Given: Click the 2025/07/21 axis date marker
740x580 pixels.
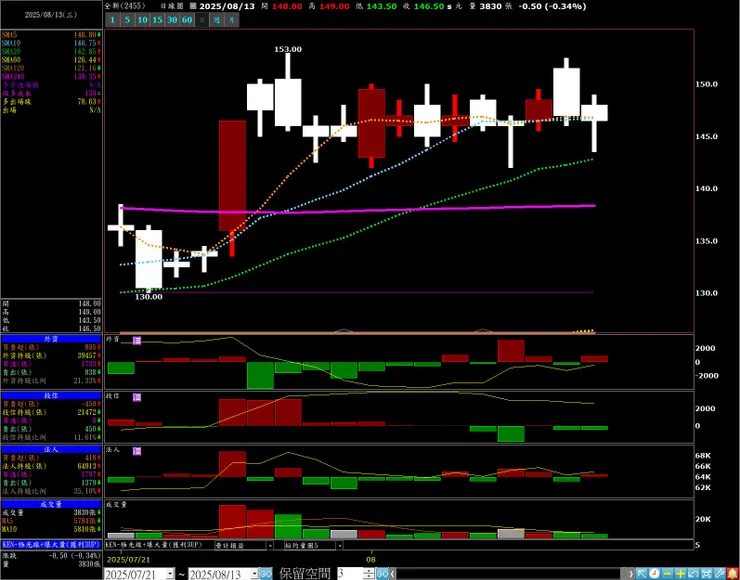Looking at the screenshot, I should pos(127,560).
